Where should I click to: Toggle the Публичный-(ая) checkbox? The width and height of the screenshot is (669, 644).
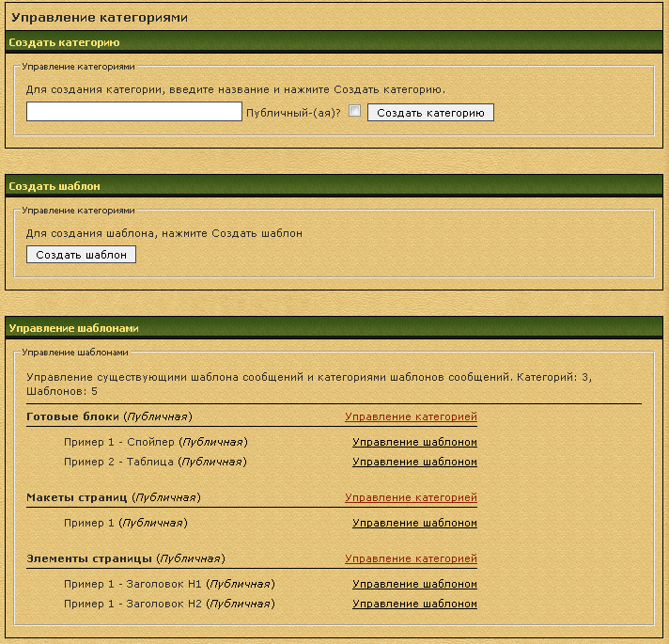pyautogui.click(x=354, y=111)
